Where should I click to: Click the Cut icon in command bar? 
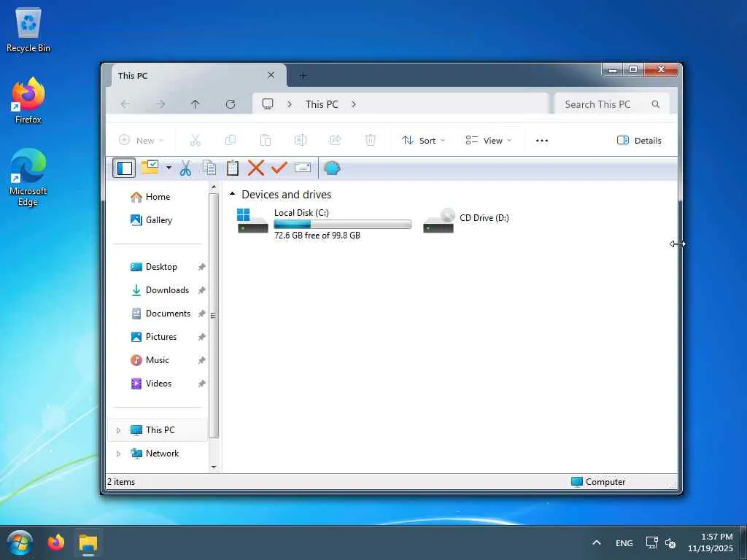tap(196, 140)
